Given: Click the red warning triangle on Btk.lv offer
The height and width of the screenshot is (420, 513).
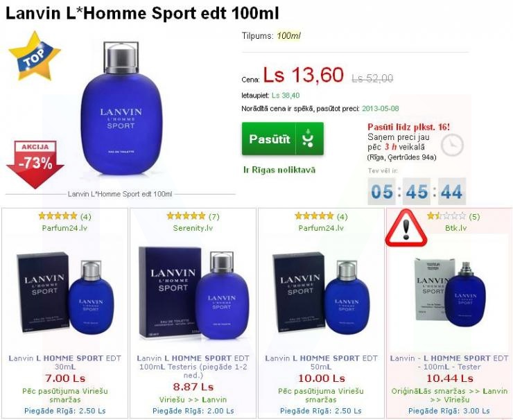Looking at the screenshot, I should coord(406,228).
